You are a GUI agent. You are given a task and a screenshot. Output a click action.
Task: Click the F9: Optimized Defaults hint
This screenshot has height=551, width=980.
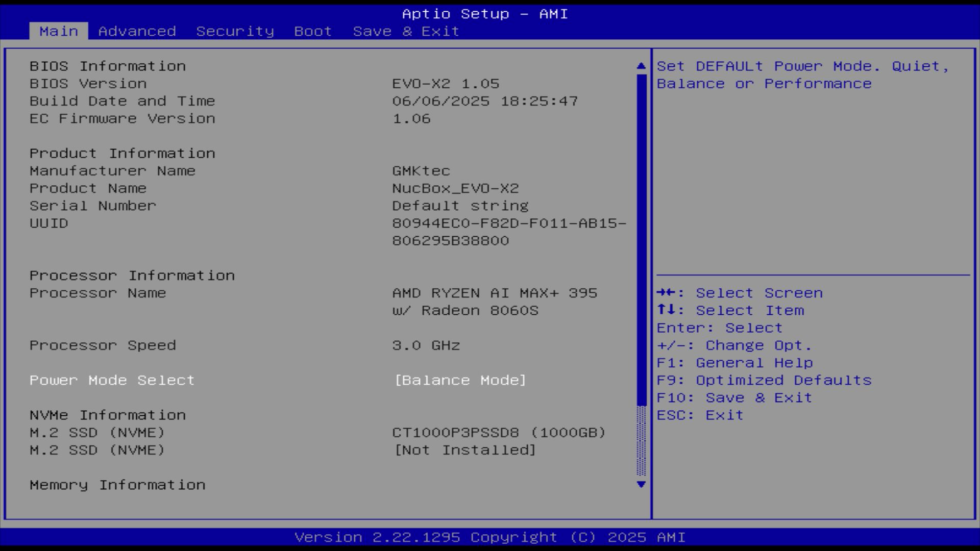coord(764,381)
